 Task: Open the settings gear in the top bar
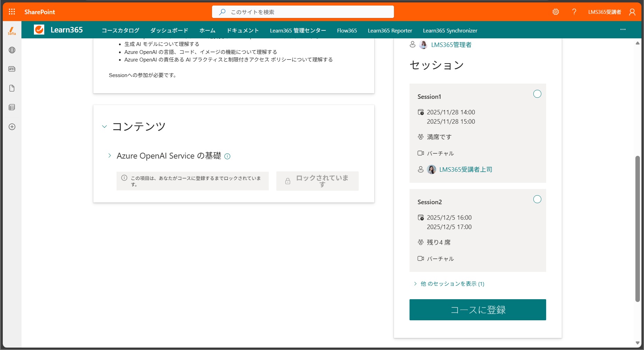pos(555,12)
